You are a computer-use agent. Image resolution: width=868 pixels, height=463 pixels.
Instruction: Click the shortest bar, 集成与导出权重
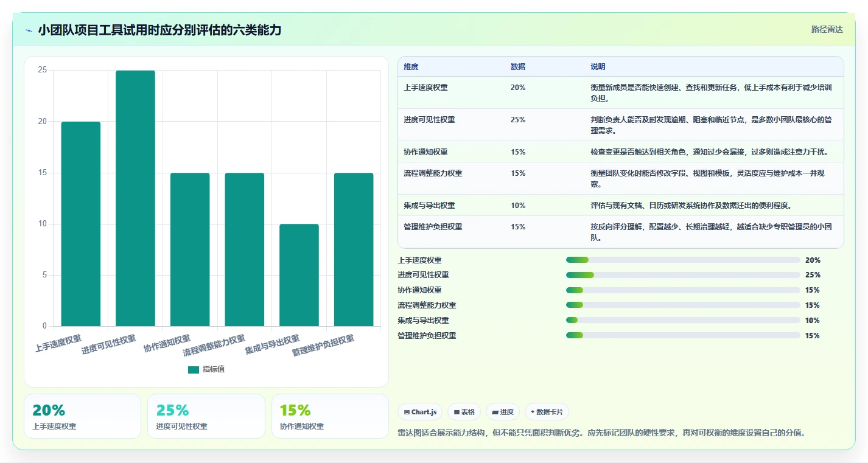pos(299,275)
